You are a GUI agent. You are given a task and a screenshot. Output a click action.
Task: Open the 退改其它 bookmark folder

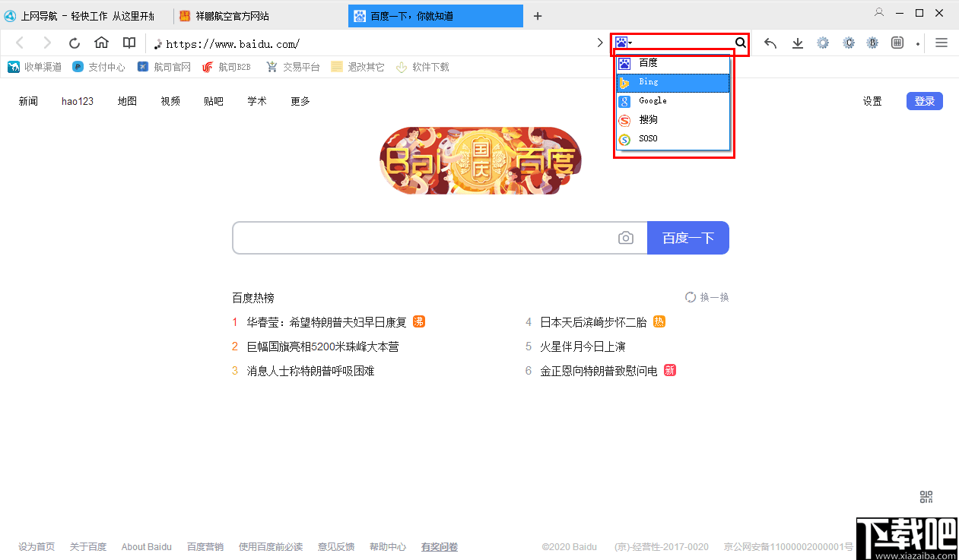(x=358, y=67)
